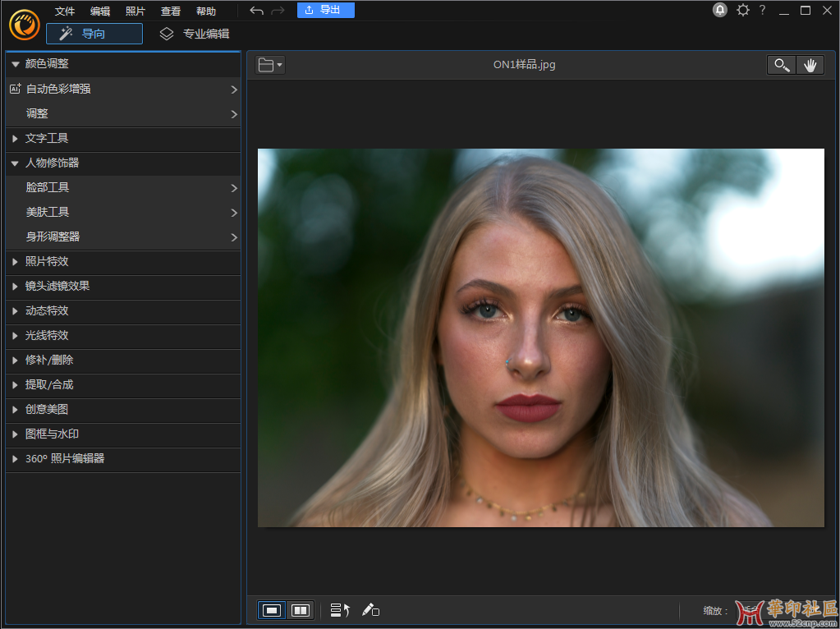840x629 pixels.
Task: Click the question mark help icon
Action: pyautogui.click(x=762, y=10)
